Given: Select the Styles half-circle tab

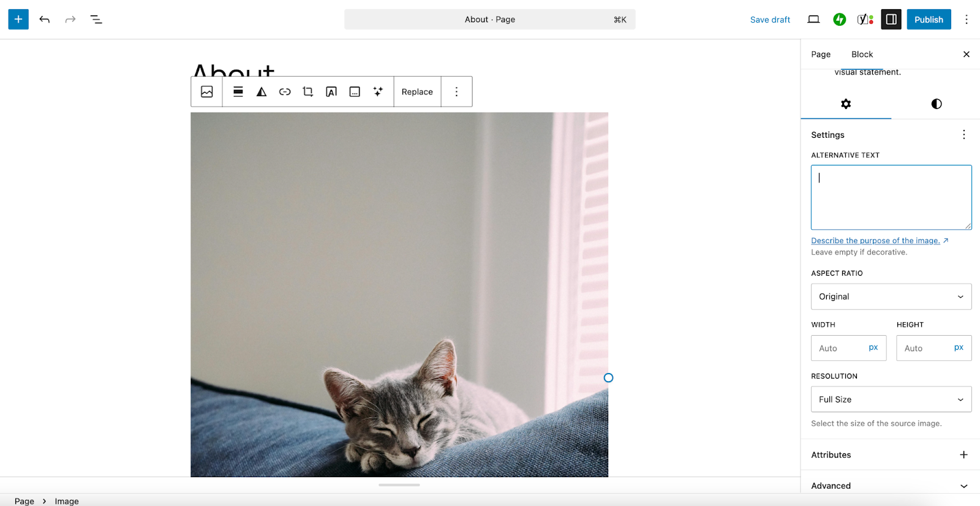Looking at the screenshot, I should coord(936,104).
